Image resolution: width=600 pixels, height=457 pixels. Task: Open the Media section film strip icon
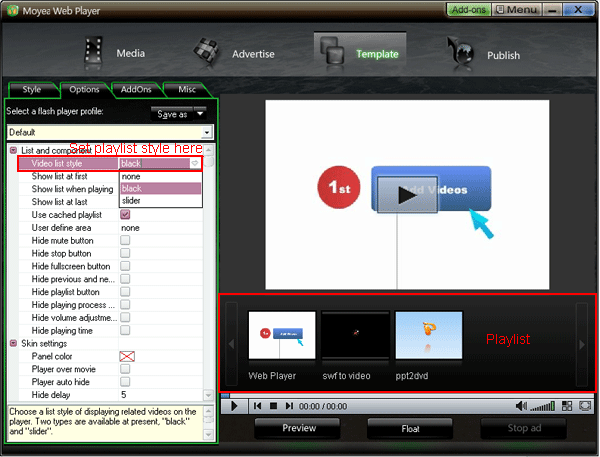click(x=93, y=51)
